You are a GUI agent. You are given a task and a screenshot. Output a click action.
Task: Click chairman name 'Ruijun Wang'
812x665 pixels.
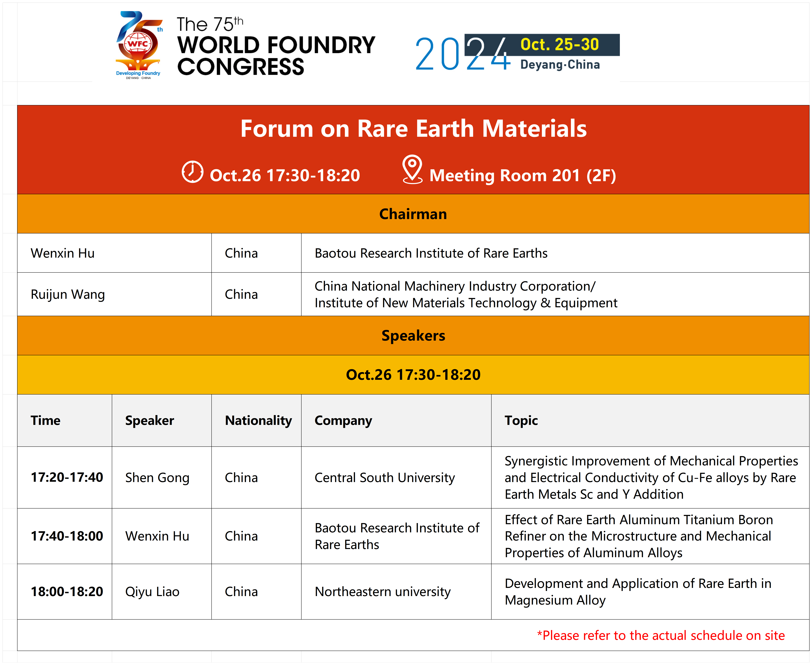(67, 295)
